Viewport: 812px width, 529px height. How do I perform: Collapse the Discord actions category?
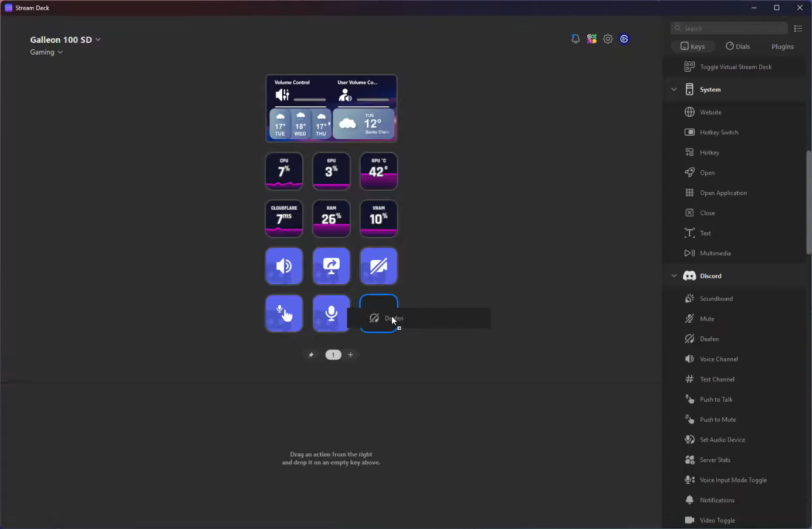[x=674, y=276]
